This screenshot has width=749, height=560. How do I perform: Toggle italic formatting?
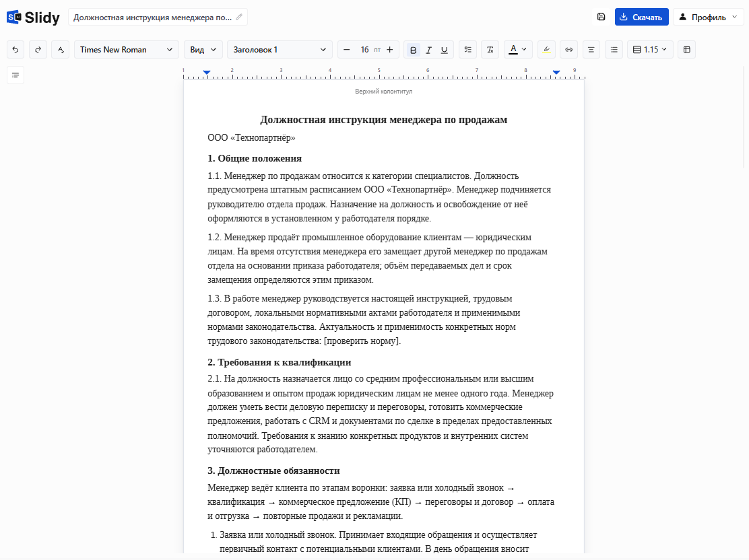pyautogui.click(x=428, y=50)
